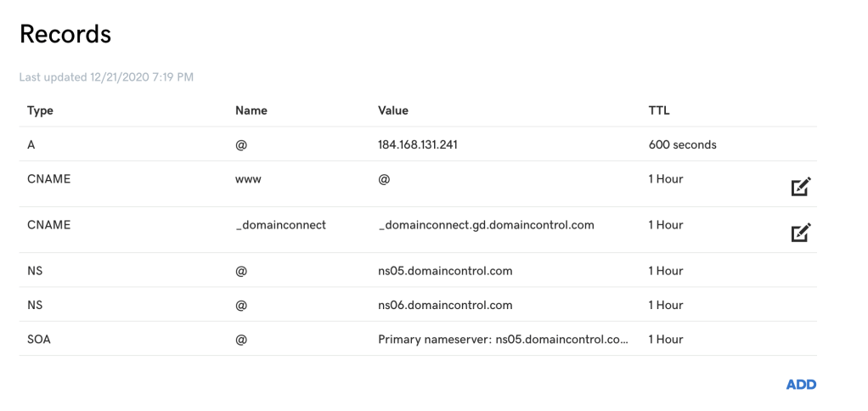Click the Name column header
This screenshot has height=411, width=868.
[x=251, y=110]
